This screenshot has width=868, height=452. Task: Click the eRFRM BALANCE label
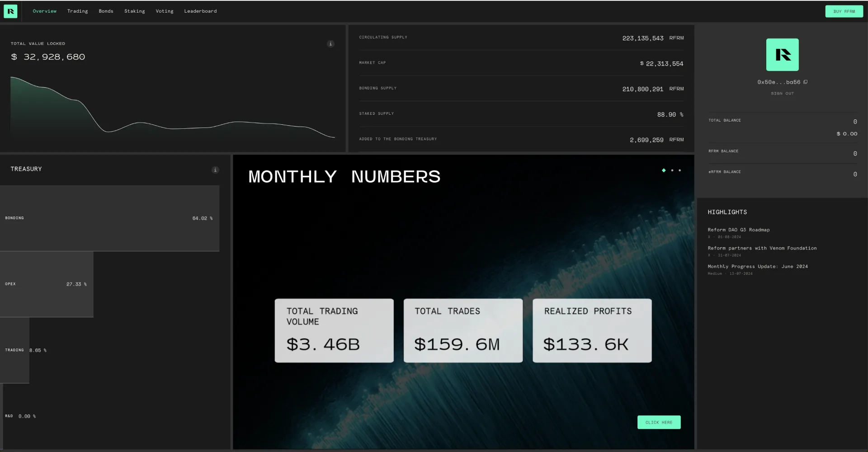pyautogui.click(x=725, y=172)
